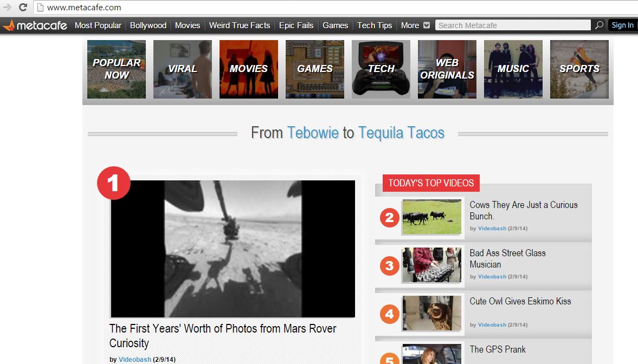Open Cows They Are Just a Curious Bunch
Viewport: 638px width, 364px height.
[524, 210]
